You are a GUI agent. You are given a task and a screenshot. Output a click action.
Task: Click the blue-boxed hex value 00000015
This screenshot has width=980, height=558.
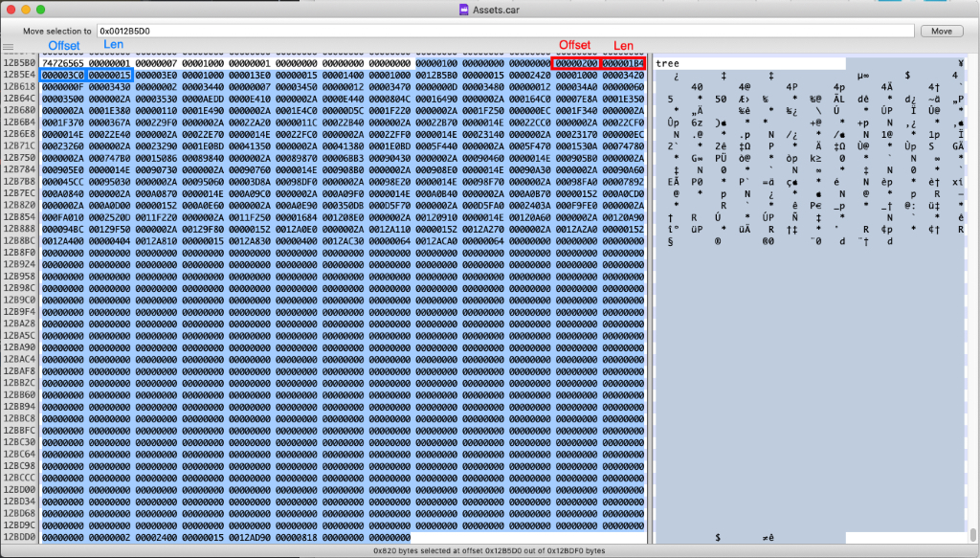(x=109, y=75)
